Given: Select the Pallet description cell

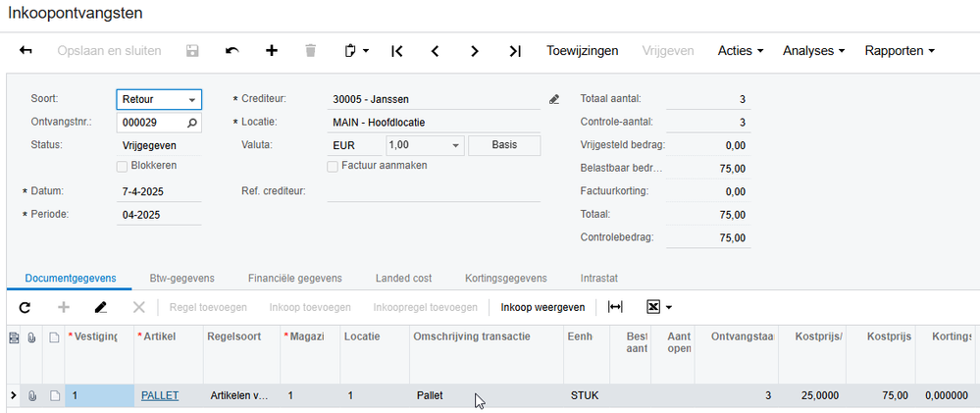Looking at the screenshot, I should click(487, 395).
